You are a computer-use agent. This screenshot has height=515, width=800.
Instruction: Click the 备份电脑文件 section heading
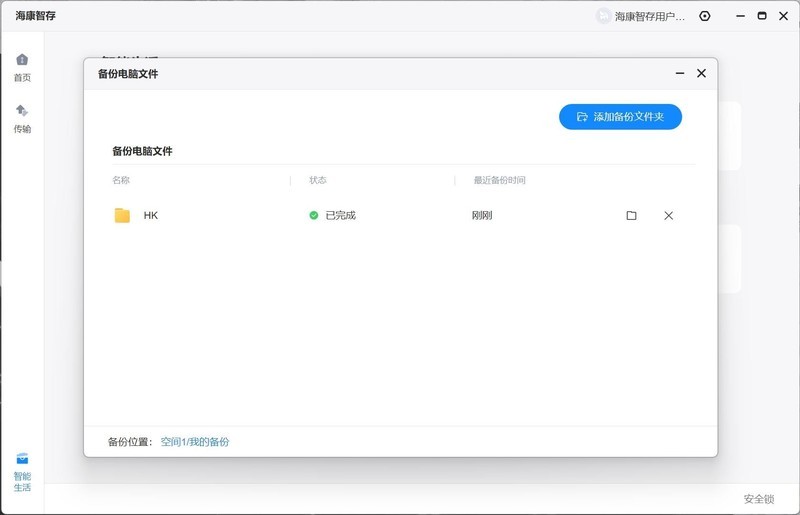[142, 151]
